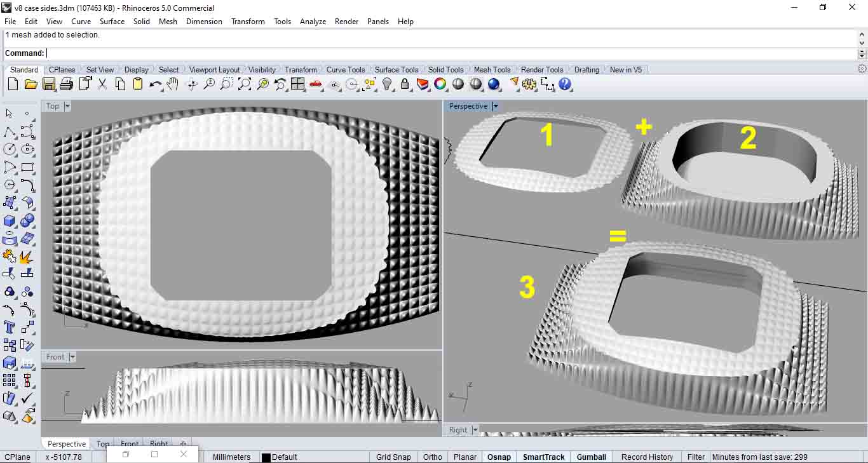Switch to the Mesh Tools toolbar tab
This screenshot has height=463, width=868.
tap(492, 70)
